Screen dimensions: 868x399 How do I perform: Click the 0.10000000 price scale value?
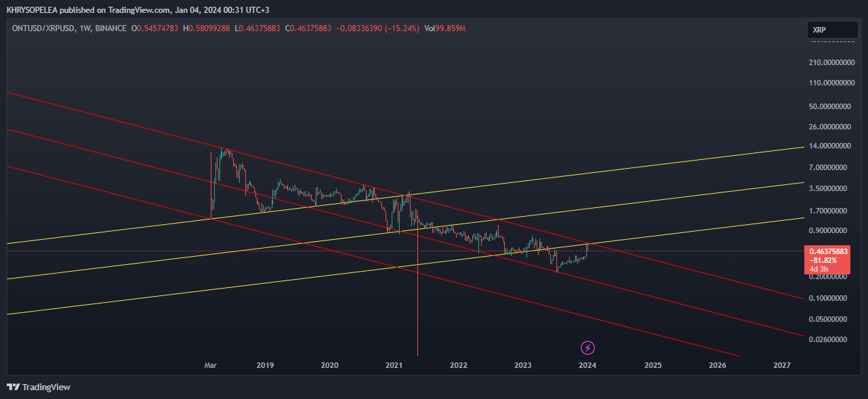pyautogui.click(x=829, y=298)
